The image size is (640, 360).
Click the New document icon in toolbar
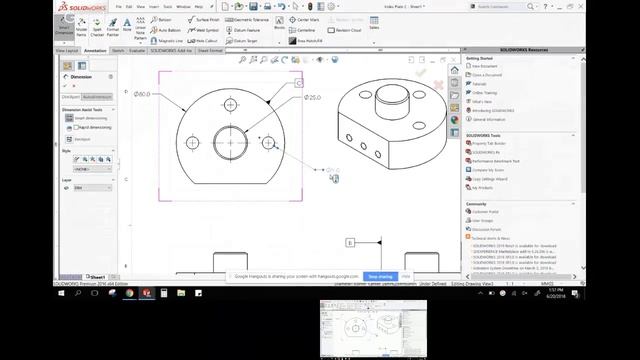tap(225, 7)
